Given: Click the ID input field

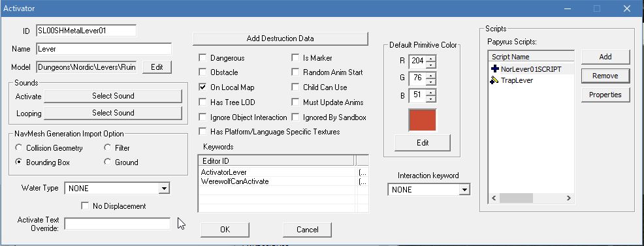Looking at the screenshot, I should tap(86, 30).
